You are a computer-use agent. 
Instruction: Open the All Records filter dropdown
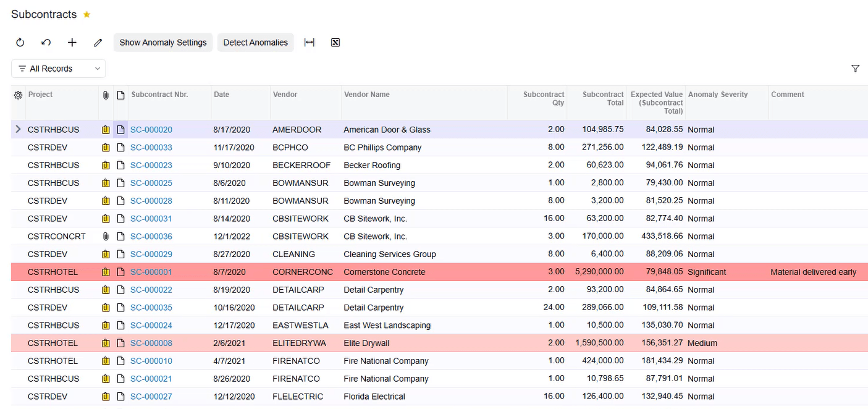(x=59, y=69)
